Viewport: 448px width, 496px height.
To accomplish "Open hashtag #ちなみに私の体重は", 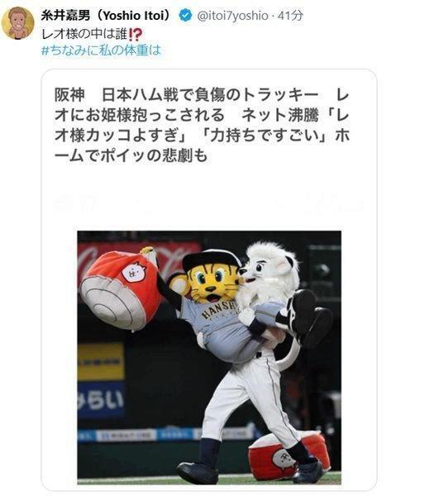I will [x=101, y=50].
